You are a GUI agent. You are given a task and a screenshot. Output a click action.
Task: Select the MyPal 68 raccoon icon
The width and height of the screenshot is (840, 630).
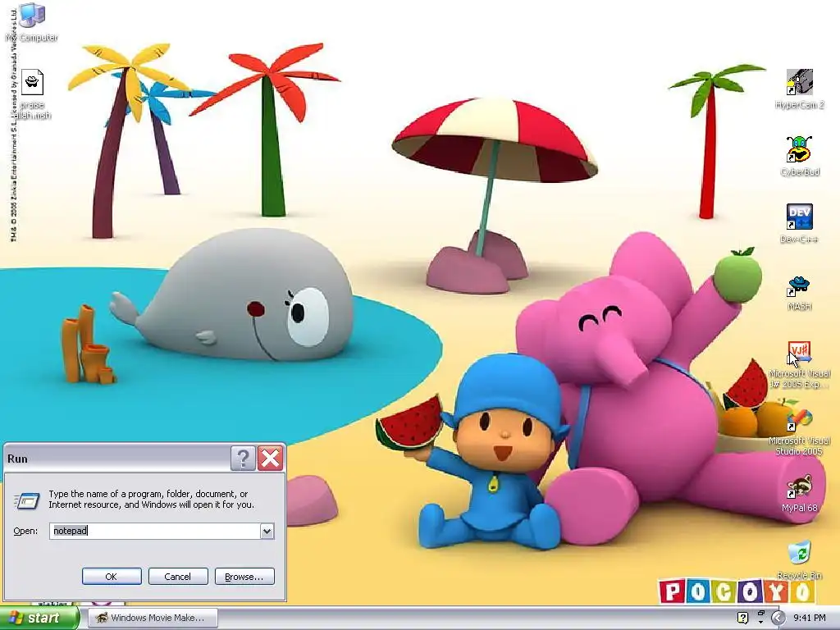(799, 487)
